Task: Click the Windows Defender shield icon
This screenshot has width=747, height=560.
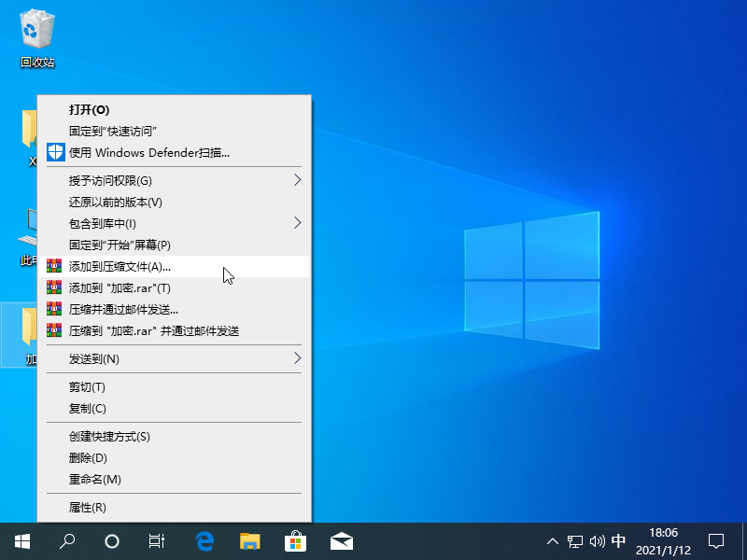Action: tap(54, 152)
